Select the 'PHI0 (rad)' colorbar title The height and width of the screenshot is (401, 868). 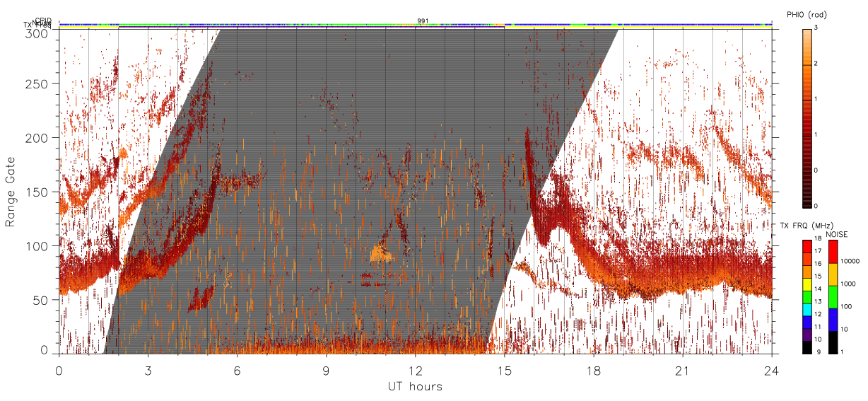pyautogui.click(x=807, y=15)
